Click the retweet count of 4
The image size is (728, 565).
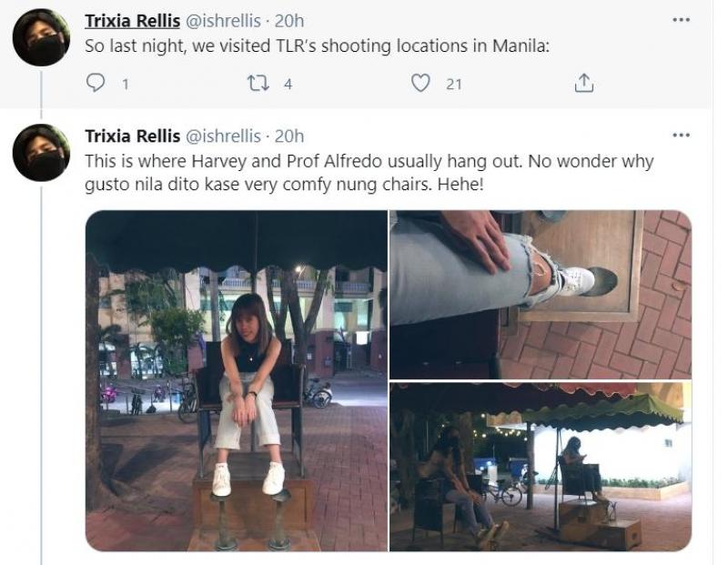pyautogui.click(x=288, y=84)
